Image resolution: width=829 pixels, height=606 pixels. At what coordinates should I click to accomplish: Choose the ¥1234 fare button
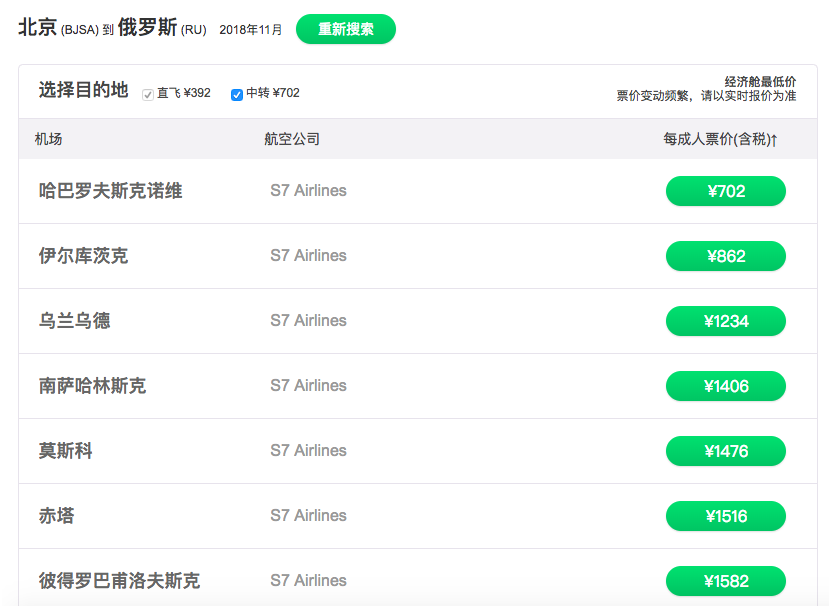point(726,321)
